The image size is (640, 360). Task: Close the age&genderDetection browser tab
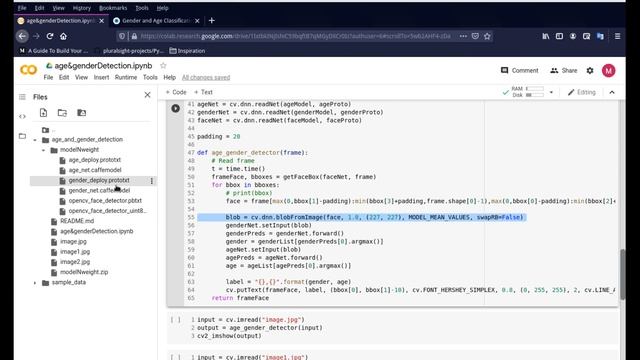coord(102,20)
